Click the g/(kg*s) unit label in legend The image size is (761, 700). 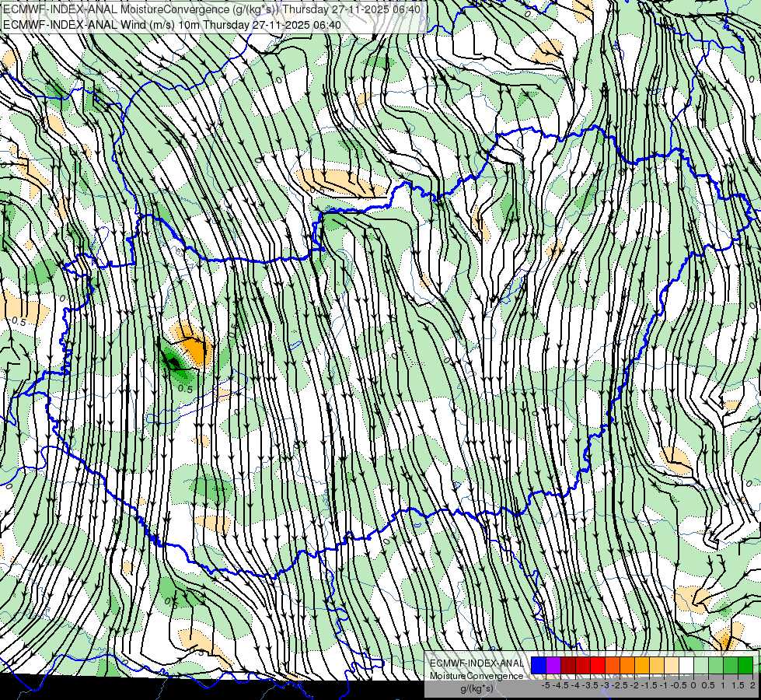476,688
